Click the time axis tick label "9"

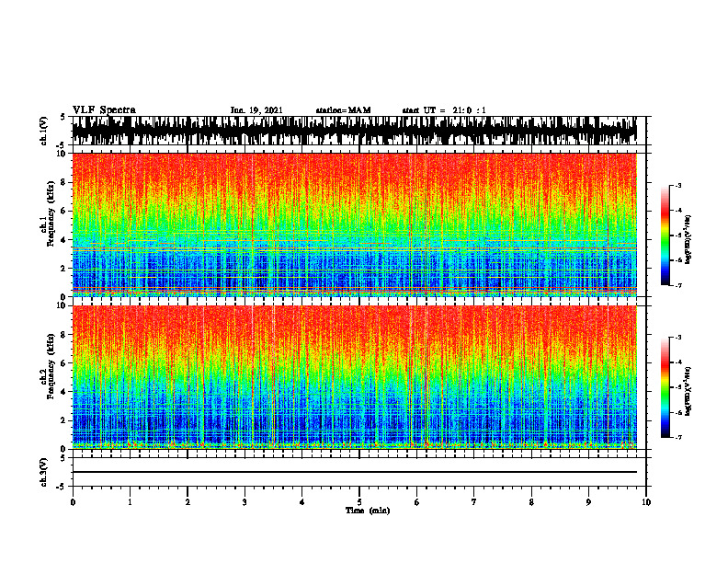pyautogui.click(x=588, y=502)
